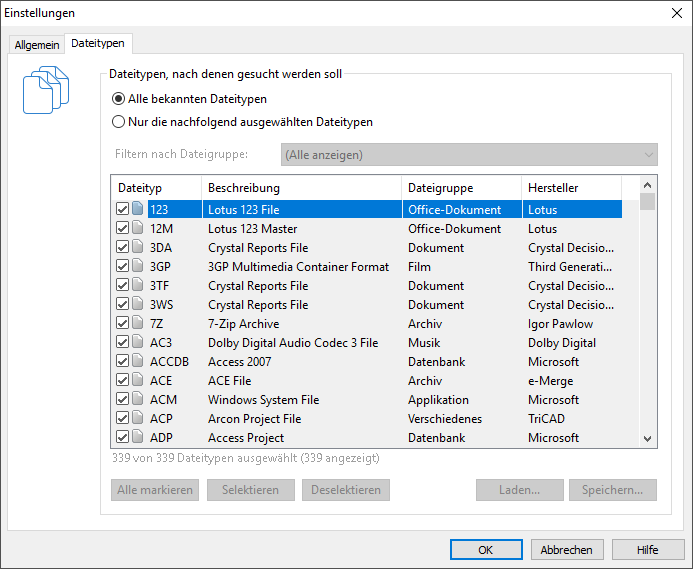Viewport: 693px width, 569px height.
Task: Switch to the Allgemein tab
Action: tap(37, 45)
